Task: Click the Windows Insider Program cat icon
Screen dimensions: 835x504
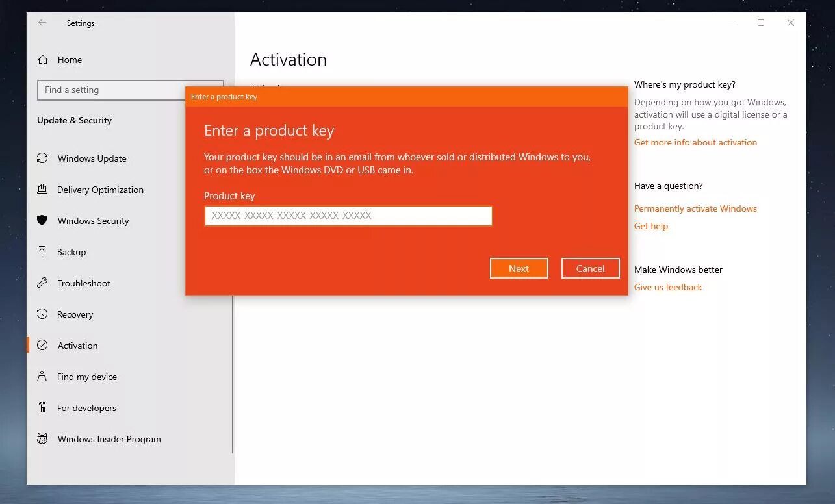Action: (42, 438)
